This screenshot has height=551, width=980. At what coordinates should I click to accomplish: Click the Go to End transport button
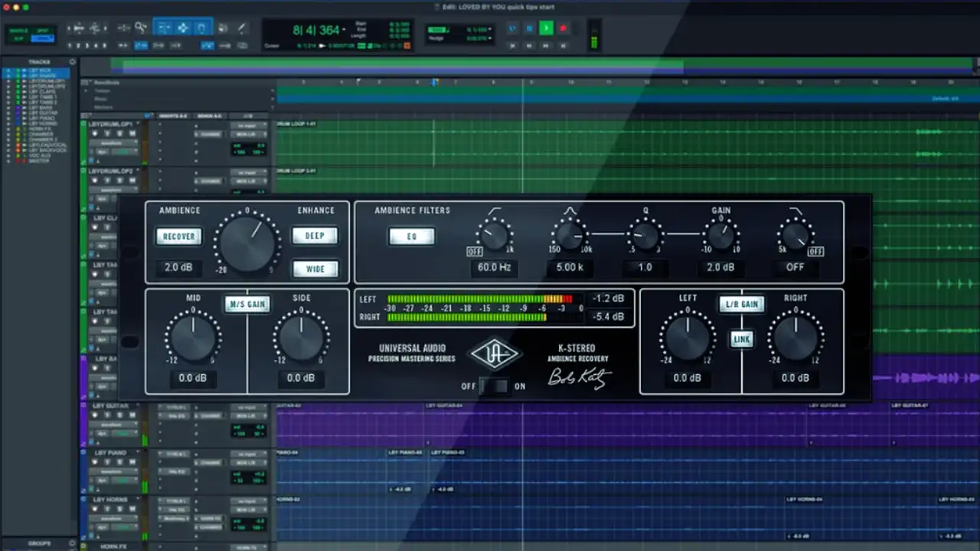point(563,46)
